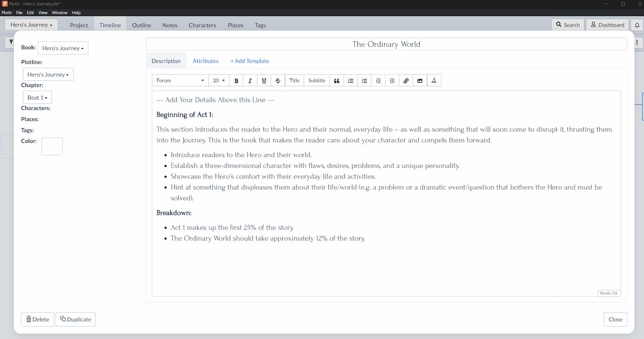Toggle italic text formatting
Screen dimensions: 644x339
pos(250,80)
